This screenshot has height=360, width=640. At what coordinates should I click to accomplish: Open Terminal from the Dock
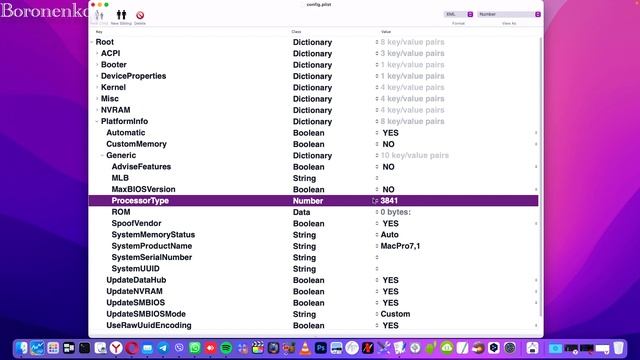[84, 348]
